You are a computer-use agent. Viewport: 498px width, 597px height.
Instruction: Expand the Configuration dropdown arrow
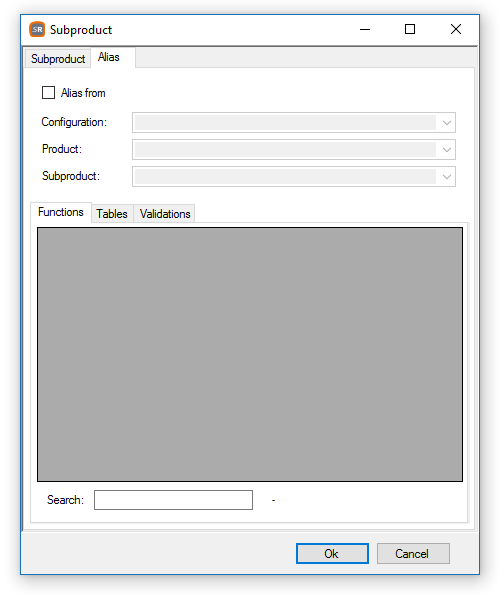[447, 123]
